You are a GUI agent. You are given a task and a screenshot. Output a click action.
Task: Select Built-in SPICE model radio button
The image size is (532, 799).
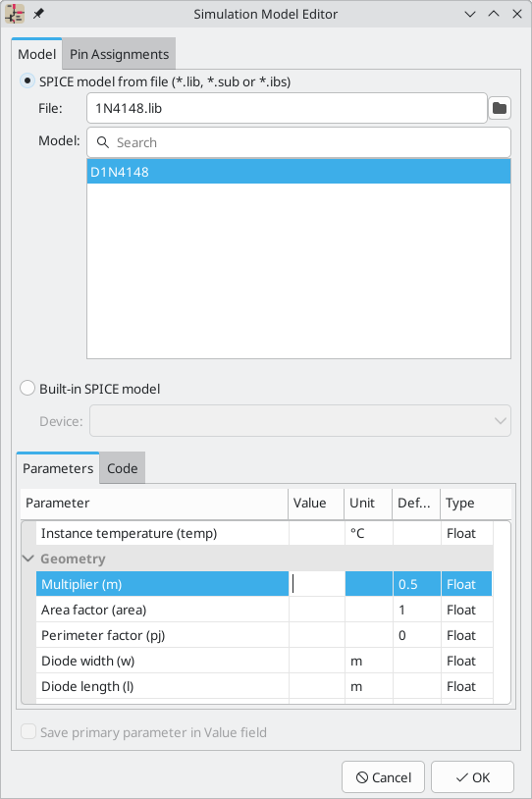tap(27, 389)
